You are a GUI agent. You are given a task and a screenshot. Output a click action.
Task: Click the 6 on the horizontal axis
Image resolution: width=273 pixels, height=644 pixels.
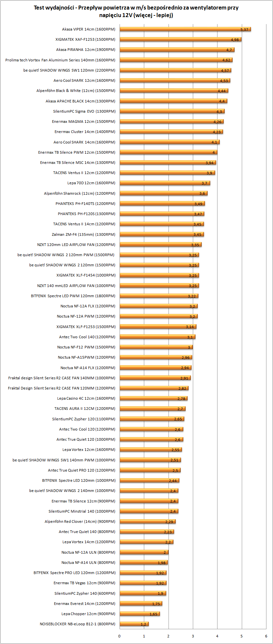(266, 636)
